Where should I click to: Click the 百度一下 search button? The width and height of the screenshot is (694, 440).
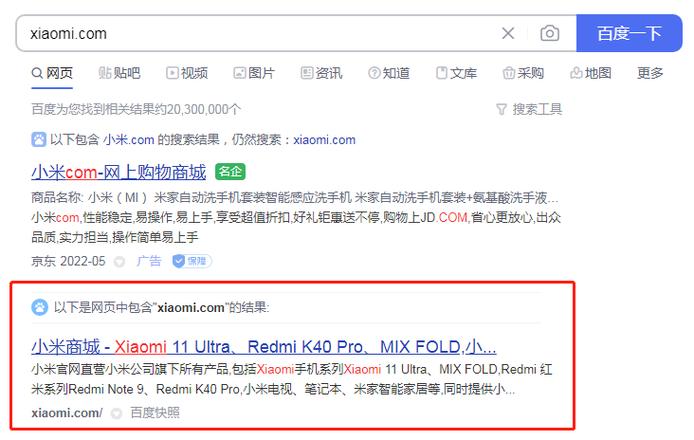point(629,33)
